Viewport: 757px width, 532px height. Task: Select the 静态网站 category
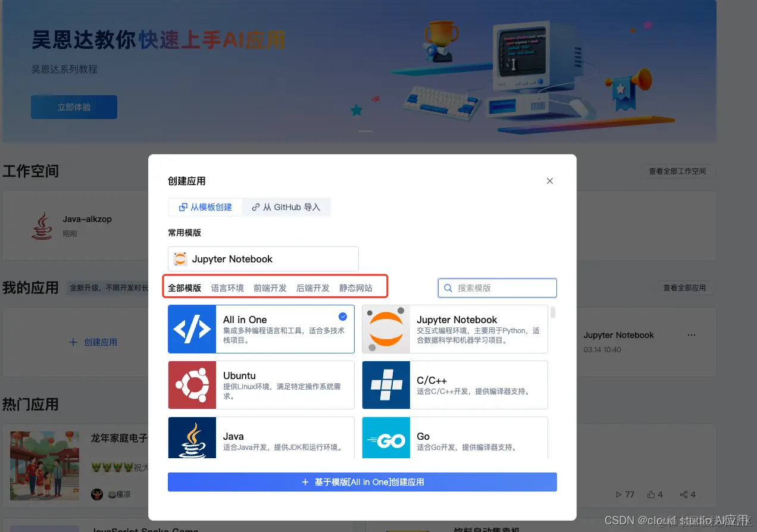click(356, 288)
